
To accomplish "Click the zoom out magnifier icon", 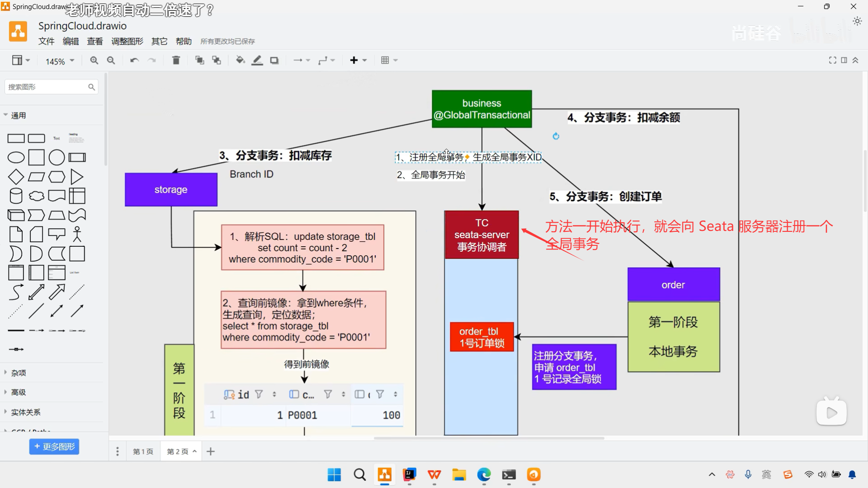I will coord(111,60).
